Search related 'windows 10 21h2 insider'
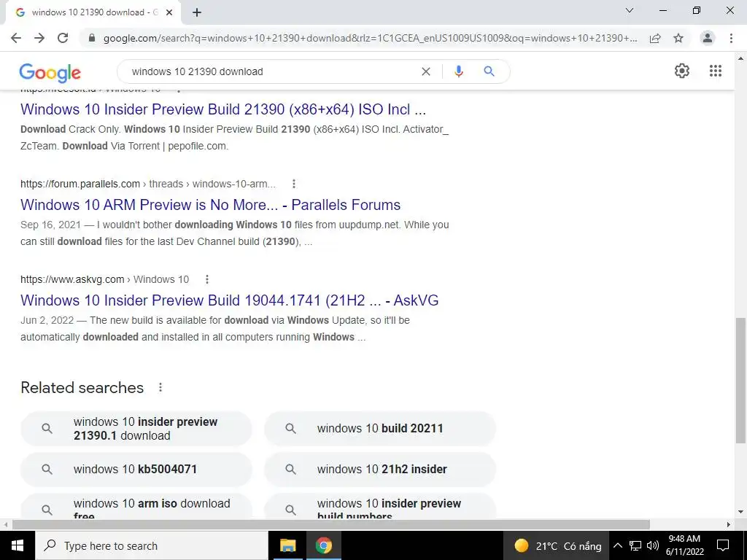Image resolution: width=747 pixels, height=560 pixels. coord(379,470)
